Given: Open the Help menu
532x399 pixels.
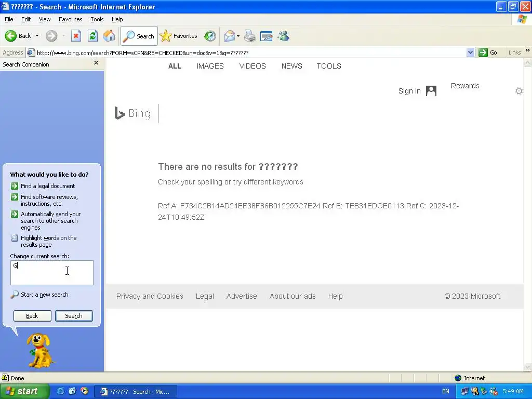Looking at the screenshot, I should coord(117,19).
